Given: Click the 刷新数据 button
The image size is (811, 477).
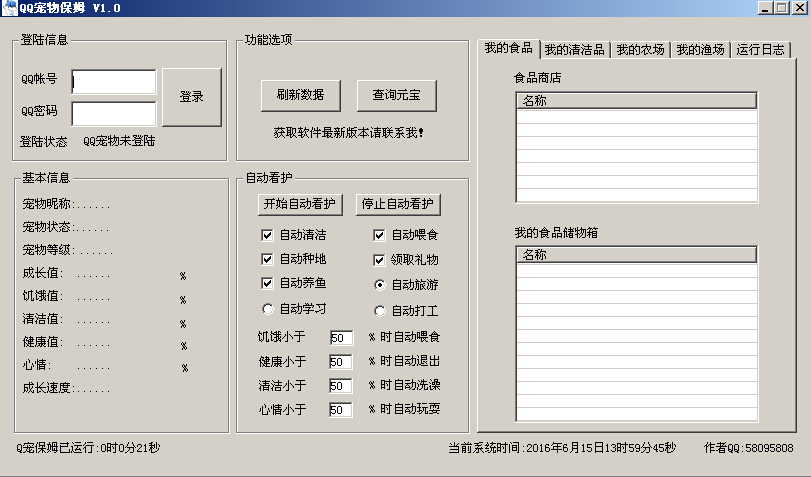Looking at the screenshot, I should pos(301,95).
